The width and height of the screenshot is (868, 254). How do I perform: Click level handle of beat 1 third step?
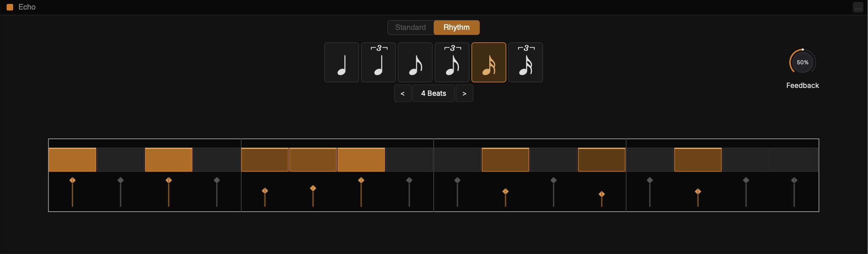pos(169,180)
